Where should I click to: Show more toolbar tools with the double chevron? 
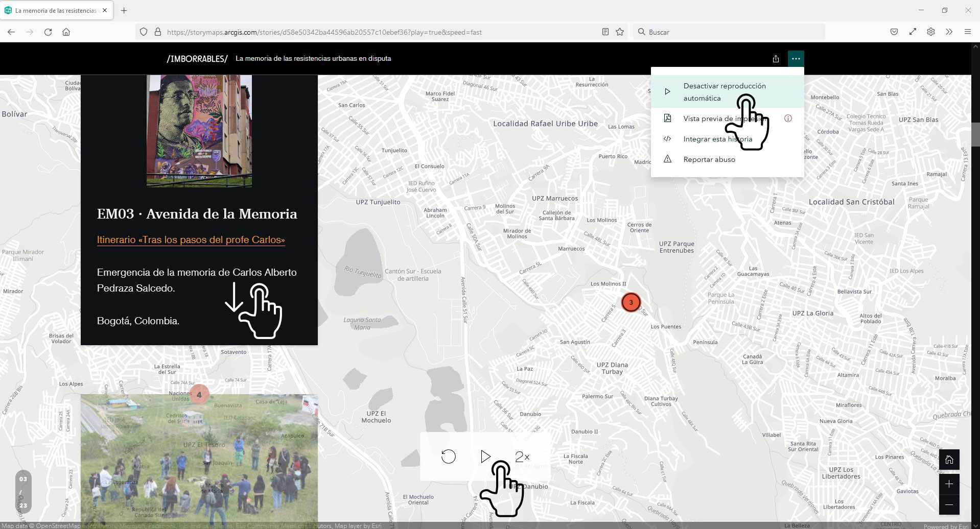pos(949,32)
